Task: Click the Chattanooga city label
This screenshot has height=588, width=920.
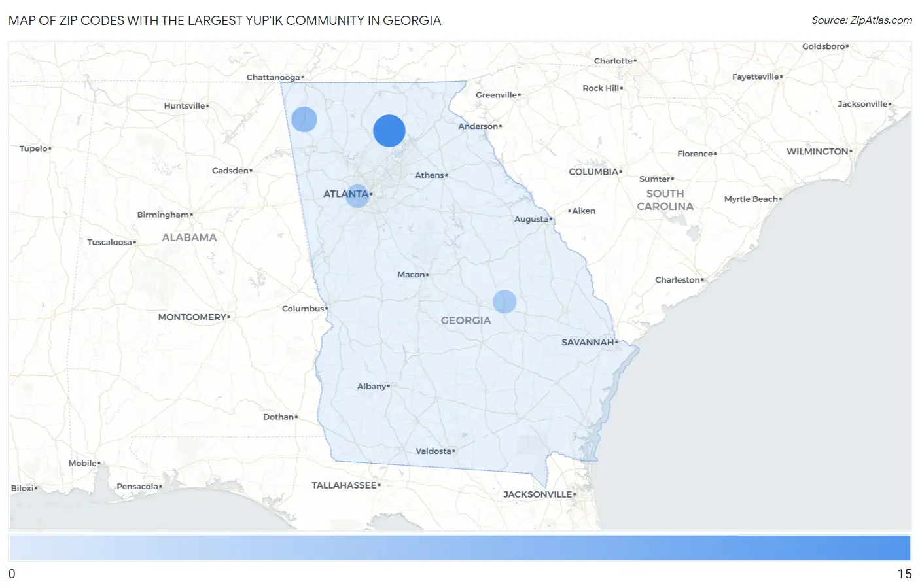Action: tap(273, 77)
